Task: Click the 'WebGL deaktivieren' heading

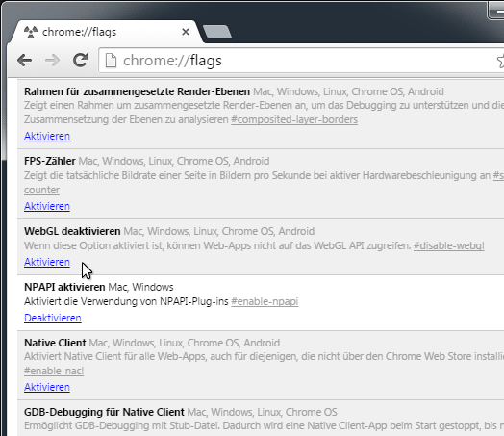Action: pyautogui.click(x=72, y=231)
